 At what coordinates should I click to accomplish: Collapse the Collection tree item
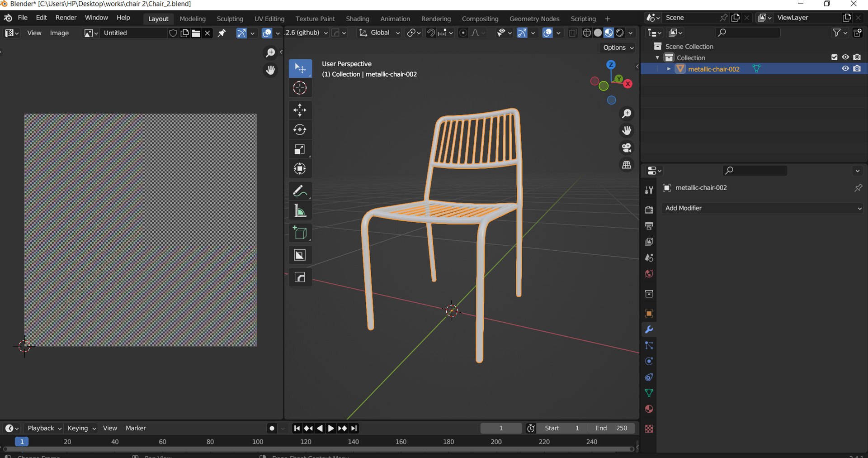click(657, 57)
